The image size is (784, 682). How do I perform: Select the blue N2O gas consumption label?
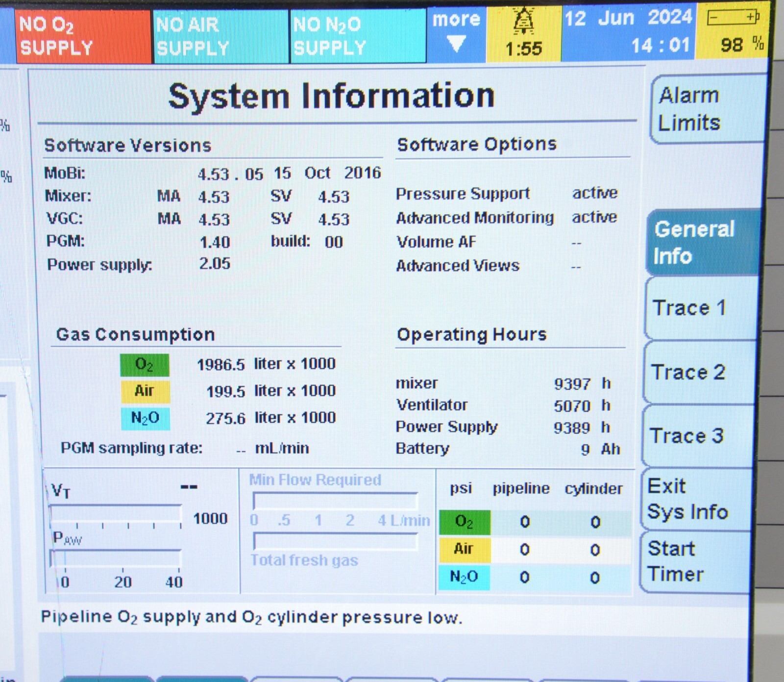click(x=145, y=418)
